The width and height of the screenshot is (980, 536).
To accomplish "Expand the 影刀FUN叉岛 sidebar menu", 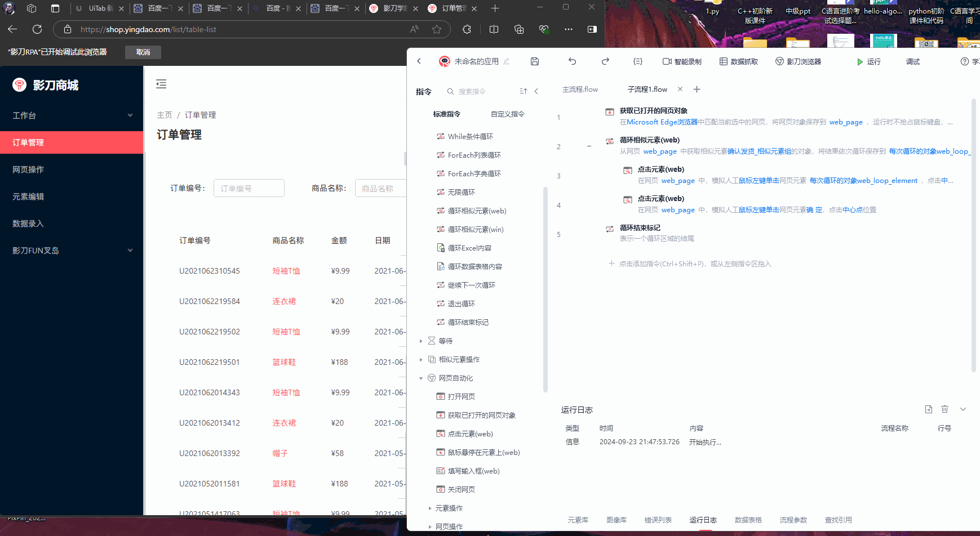I will coord(72,251).
